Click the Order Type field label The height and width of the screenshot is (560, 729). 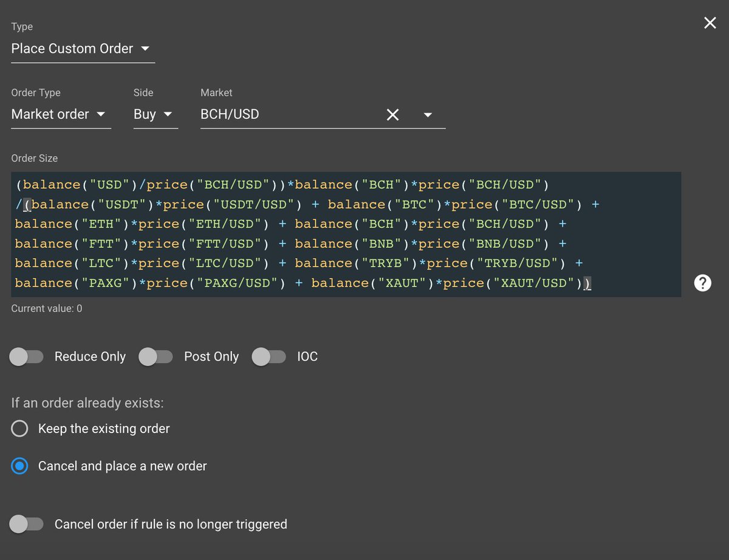[36, 92]
